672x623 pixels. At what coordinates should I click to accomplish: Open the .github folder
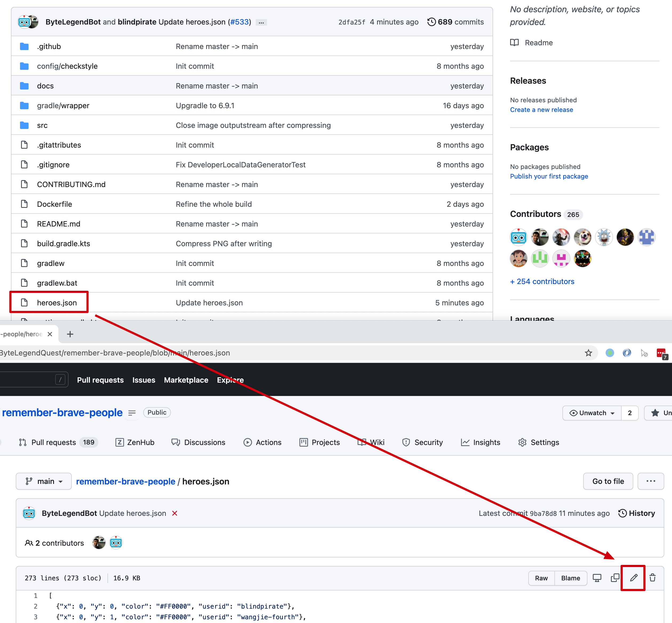[x=49, y=46]
